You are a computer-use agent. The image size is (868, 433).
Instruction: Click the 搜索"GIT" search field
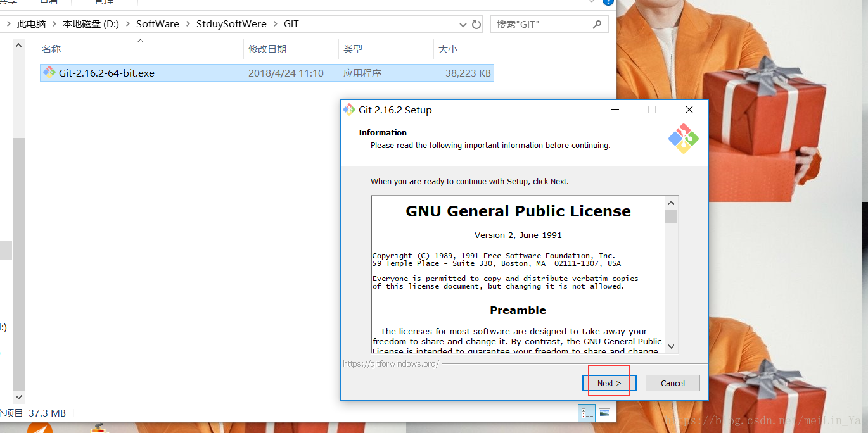(x=549, y=24)
